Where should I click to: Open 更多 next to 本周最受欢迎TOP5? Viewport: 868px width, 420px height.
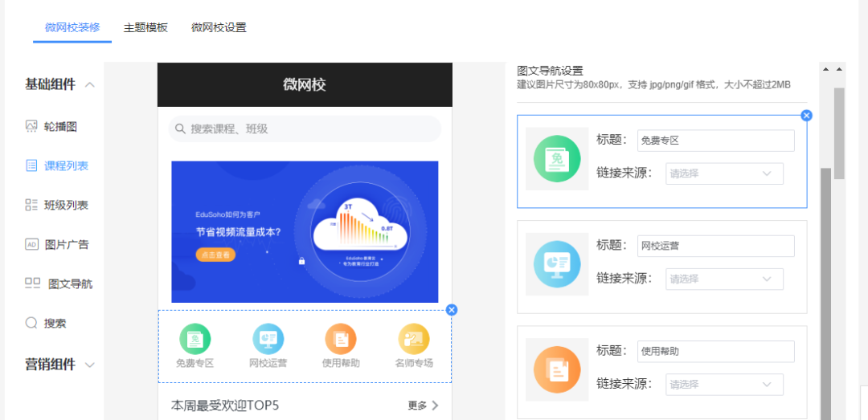tap(417, 406)
